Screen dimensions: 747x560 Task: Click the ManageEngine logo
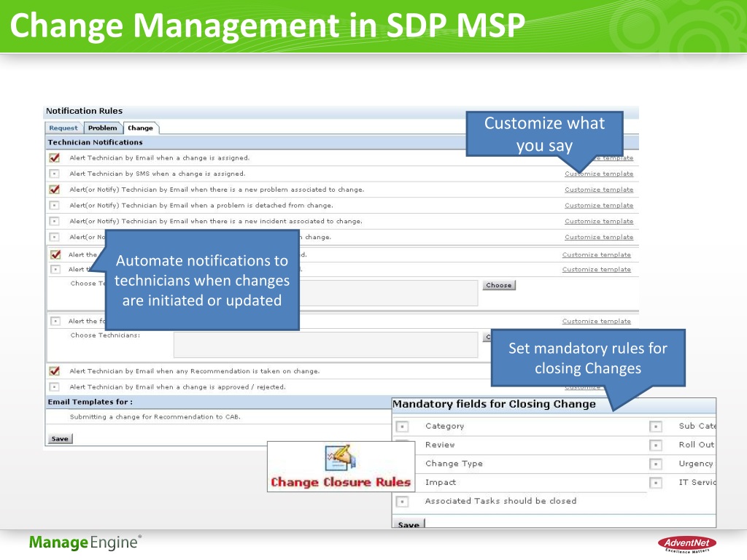[85, 542]
